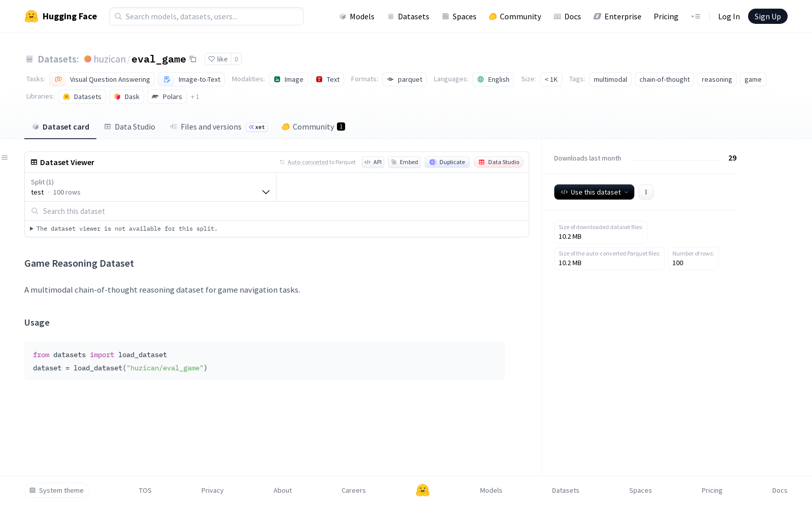Duplicate the dataset viewer
Viewport: 812px width, 508px height.
[447, 162]
